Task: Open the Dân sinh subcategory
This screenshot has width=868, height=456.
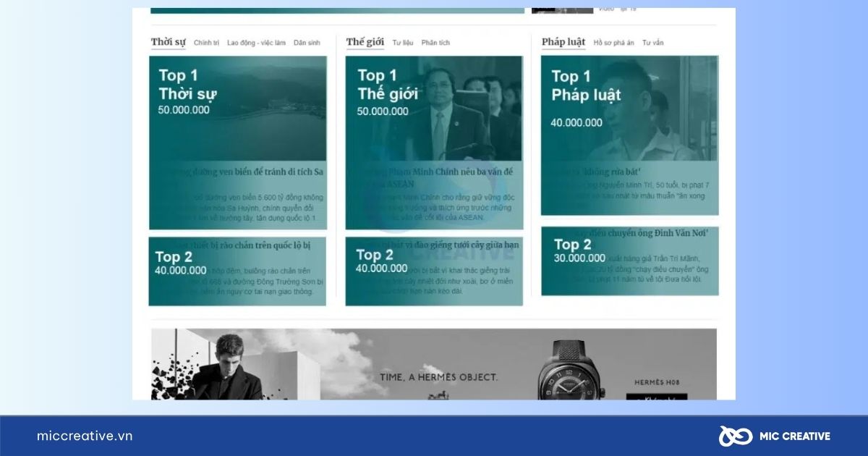Action: pos(307,43)
